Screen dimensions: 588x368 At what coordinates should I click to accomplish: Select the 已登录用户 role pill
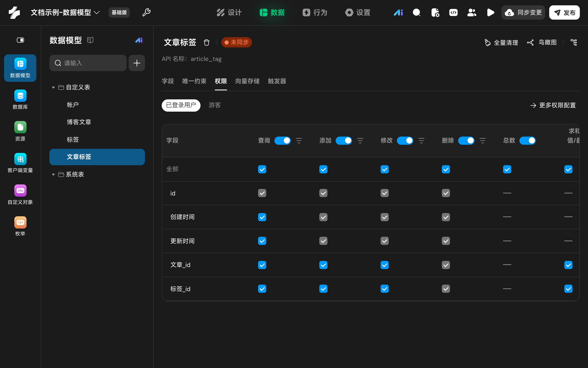181,105
